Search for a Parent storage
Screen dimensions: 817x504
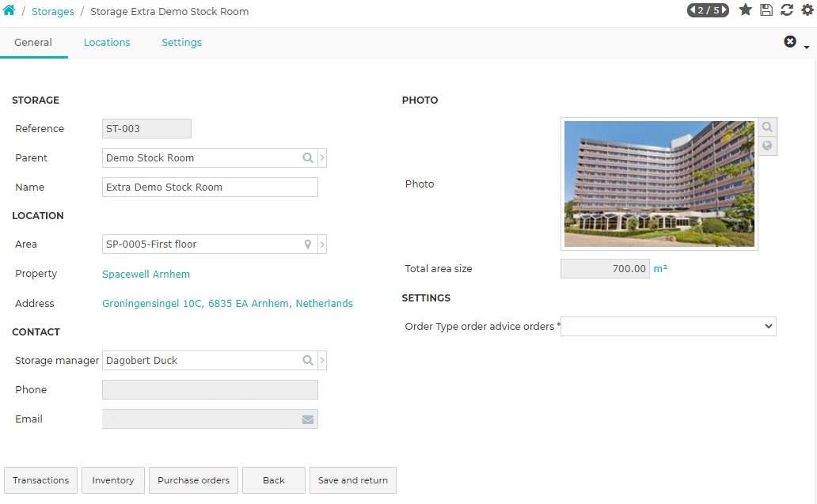pos(307,157)
